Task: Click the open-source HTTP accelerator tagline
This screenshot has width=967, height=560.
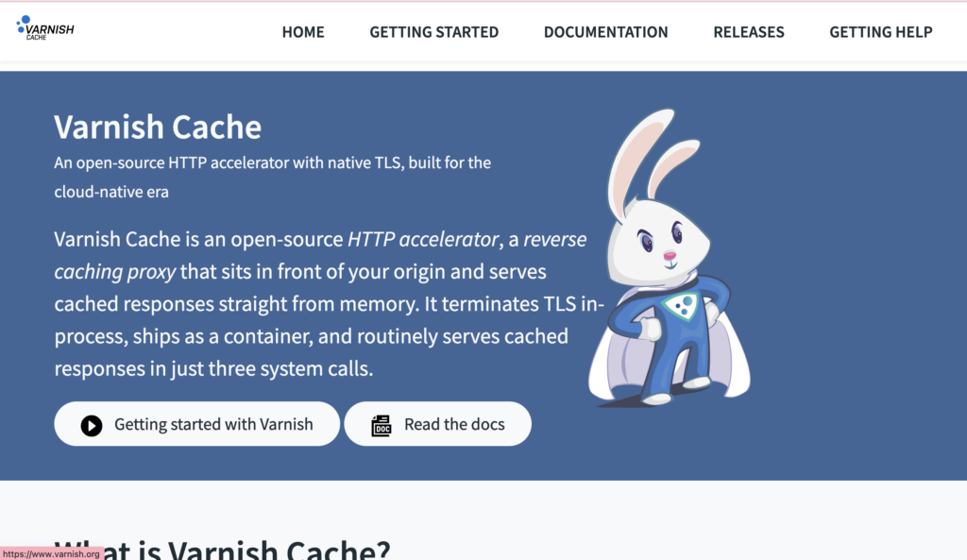Action: [272, 177]
